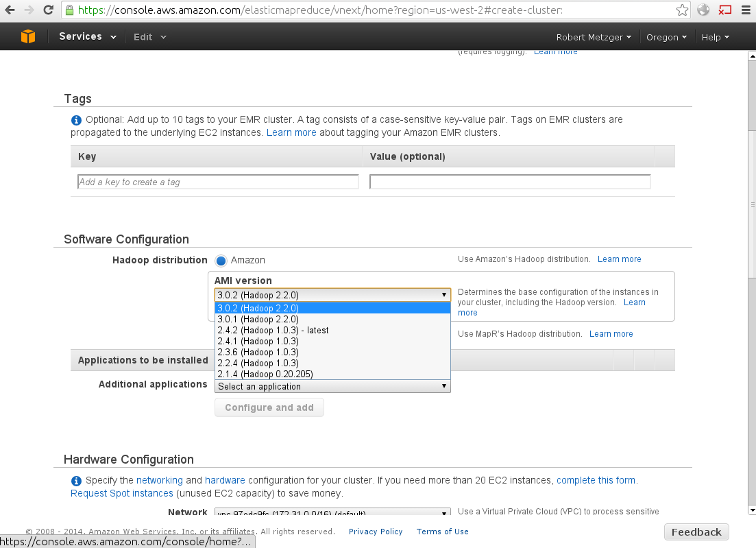Open the browser hamburger menu icon
The width and height of the screenshot is (756, 548).
745,10
